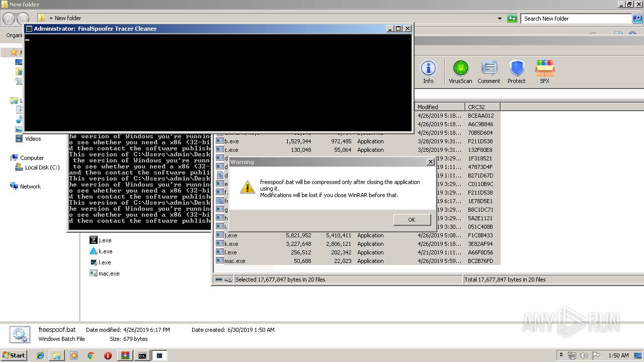Confirm the warning by clicking OK
Screen dimensions: 644x362
412,220
